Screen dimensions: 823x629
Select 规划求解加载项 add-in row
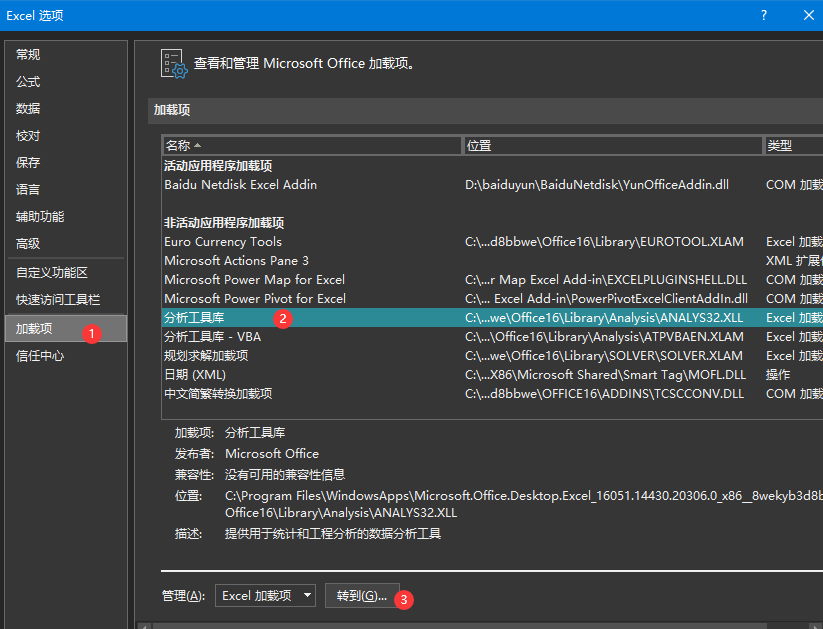pos(492,356)
